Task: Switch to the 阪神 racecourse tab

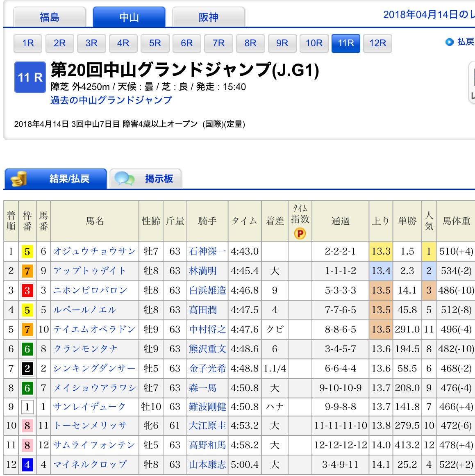Action: pos(209,17)
